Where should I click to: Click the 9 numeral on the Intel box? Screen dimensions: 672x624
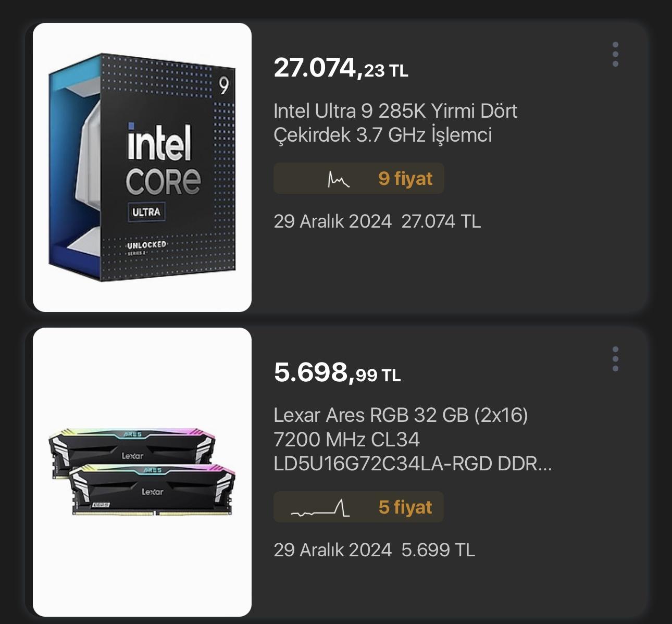point(224,85)
